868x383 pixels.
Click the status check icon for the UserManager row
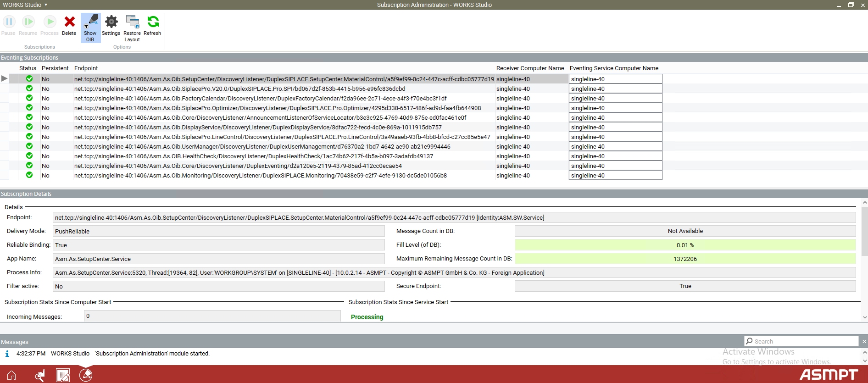[29, 146]
